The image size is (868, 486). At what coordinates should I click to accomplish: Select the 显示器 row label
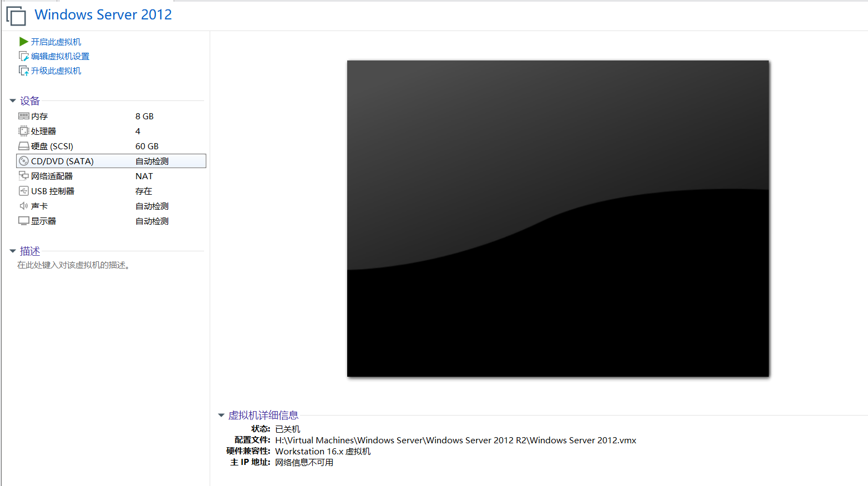tap(44, 221)
